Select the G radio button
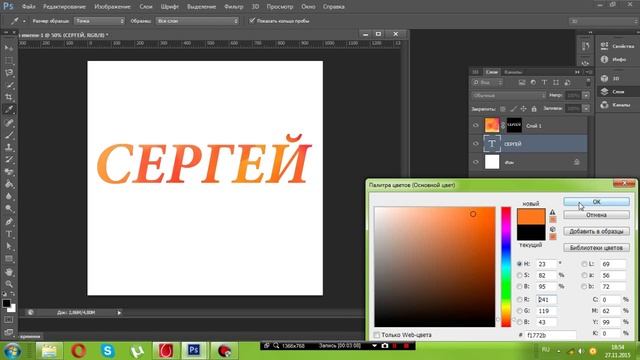The width and height of the screenshot is (640, 360). pos(520,311)
